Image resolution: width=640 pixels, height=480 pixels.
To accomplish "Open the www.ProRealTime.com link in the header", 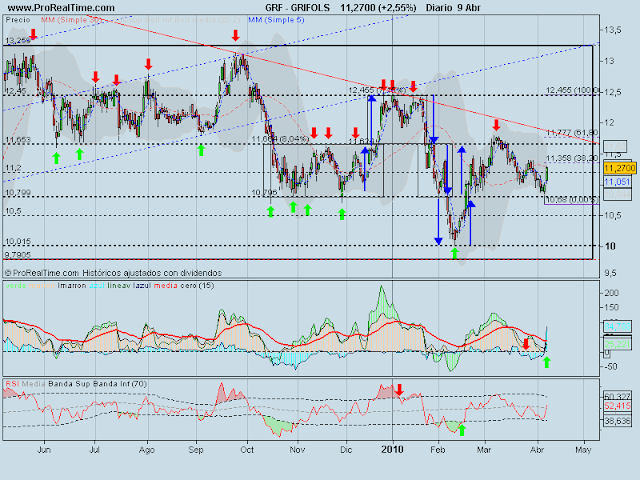I will point(61,8).
